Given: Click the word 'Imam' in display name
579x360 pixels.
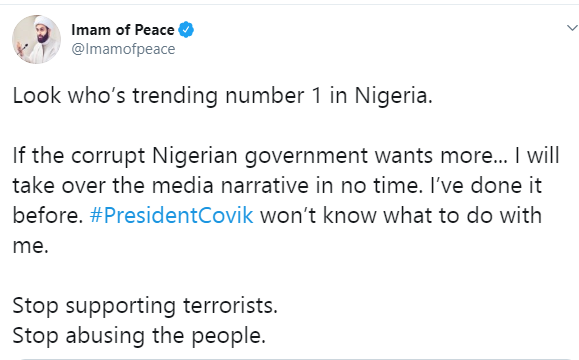Looking at the screenshot, I should pos(91,30).
